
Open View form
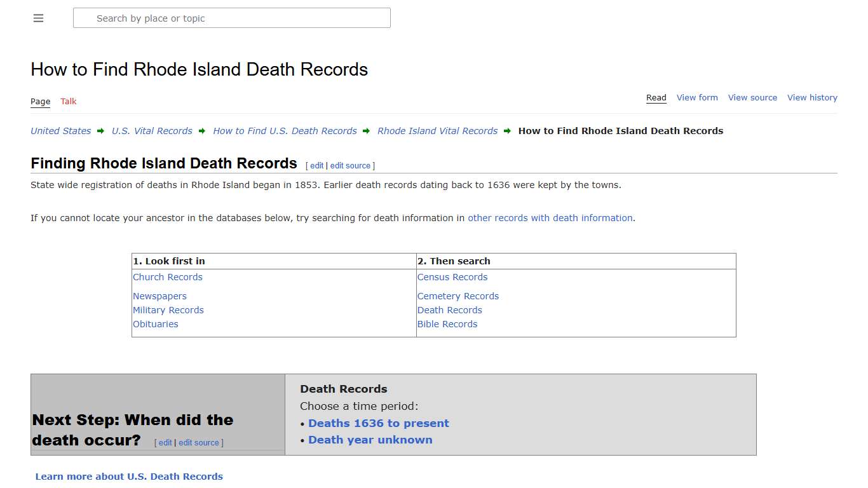[x=697, y=97]
